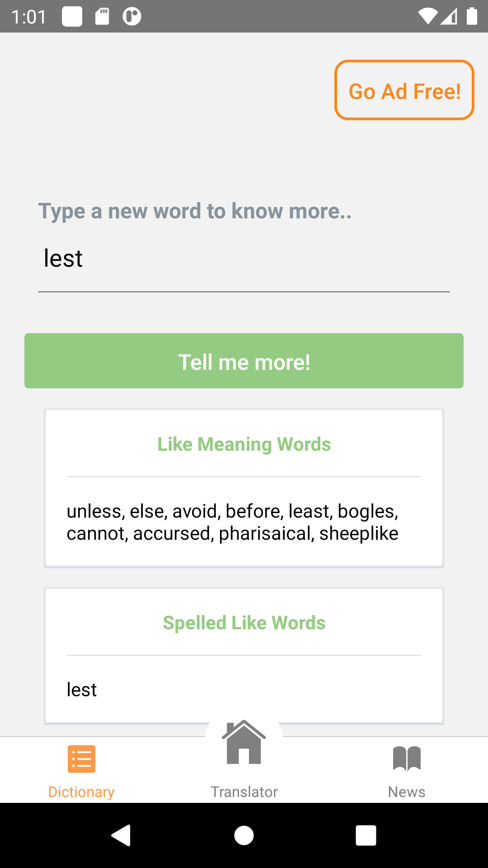Tap the News open-book icon
This screenshot has width=488, height=868.
[x=407, y=759]
